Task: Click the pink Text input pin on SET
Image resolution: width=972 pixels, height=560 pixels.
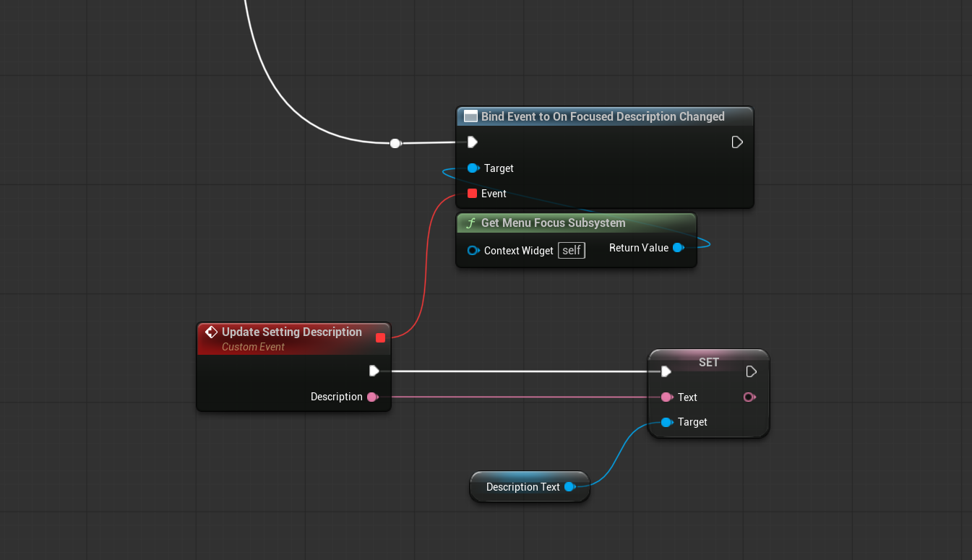Action: point(666,397)
